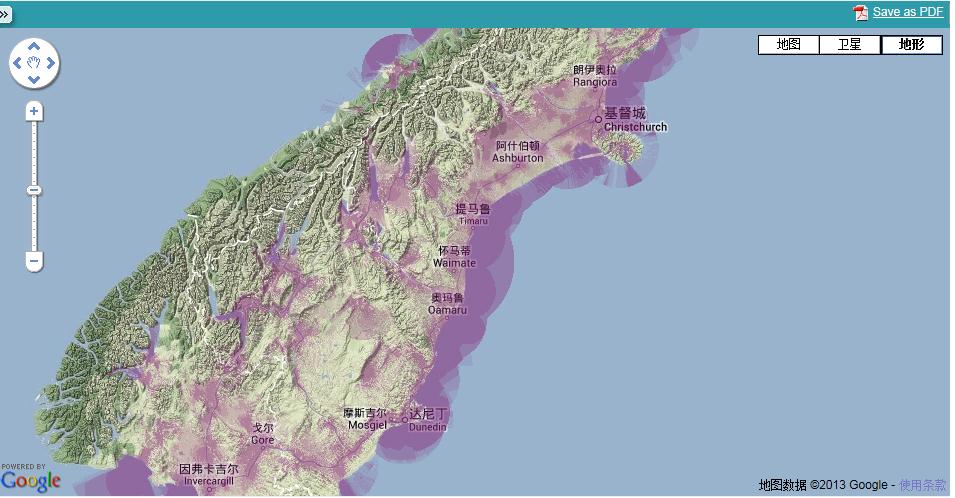The height and width of the screenshot is (498, 955).
Task: Click the Google logo
Action: 31,481
